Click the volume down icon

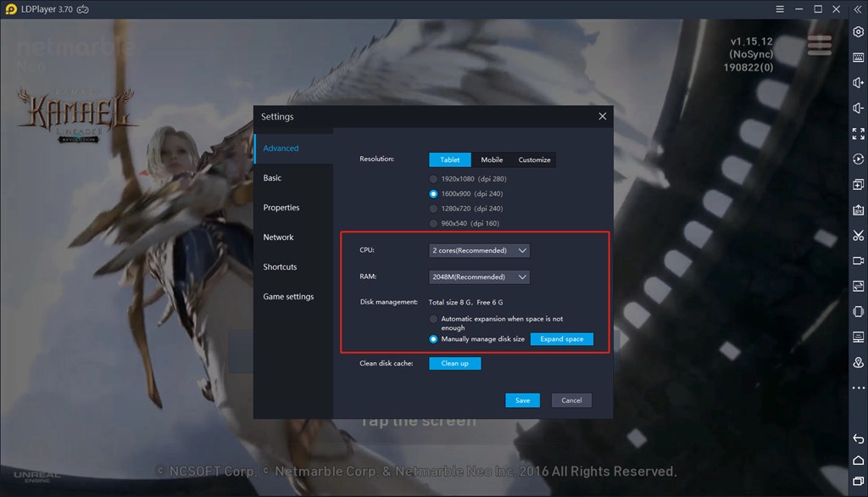(857, 108)
